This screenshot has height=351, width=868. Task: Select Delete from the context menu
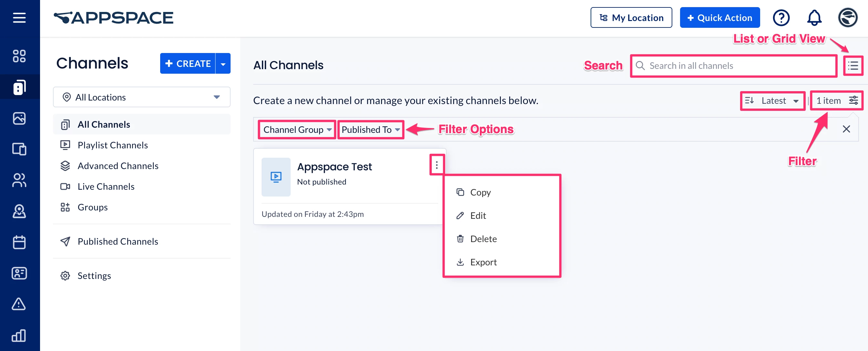pos(483,239)
